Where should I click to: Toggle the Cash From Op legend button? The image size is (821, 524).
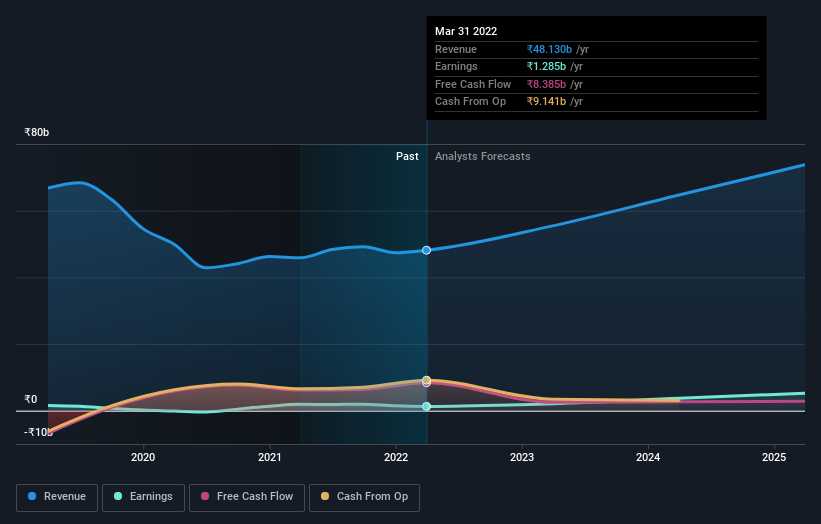pos(364,497)
